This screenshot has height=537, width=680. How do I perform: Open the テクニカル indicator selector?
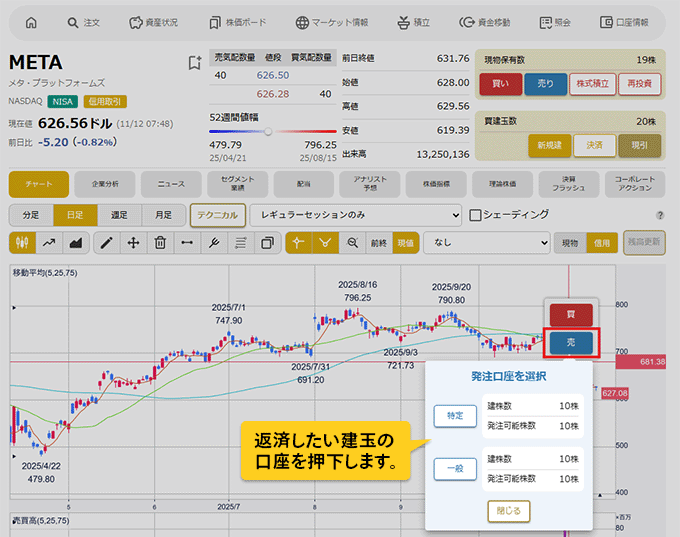(x=218, y=214)
